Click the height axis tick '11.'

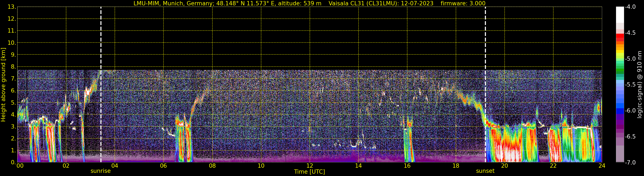pos(12,31)
